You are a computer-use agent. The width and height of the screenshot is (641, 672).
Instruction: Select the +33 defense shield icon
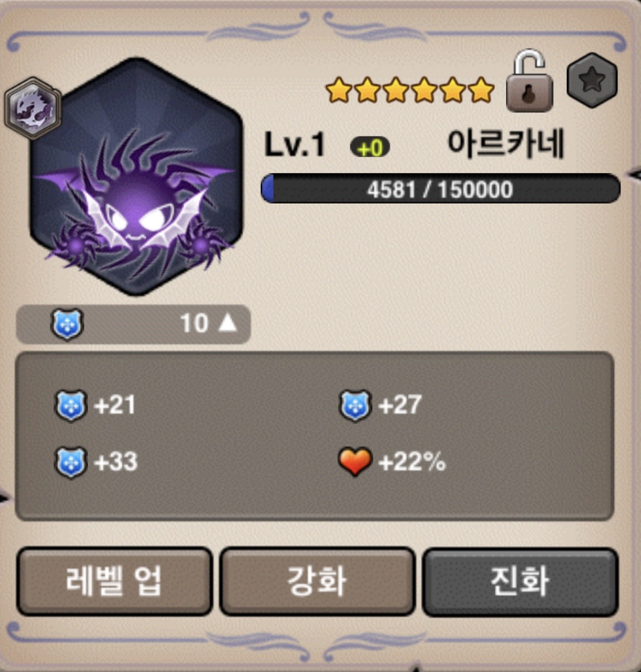click(71, 462)
